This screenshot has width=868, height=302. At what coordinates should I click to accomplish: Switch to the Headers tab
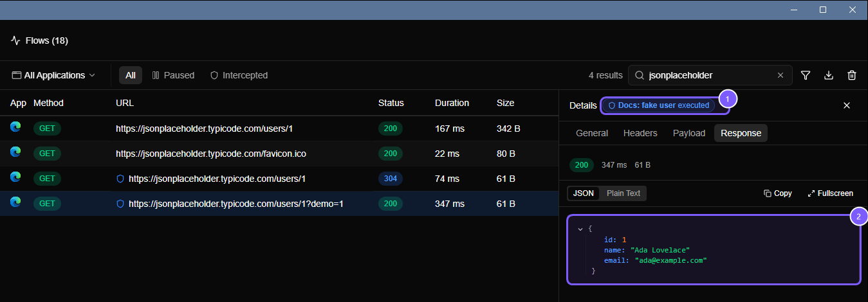[x=640, y=133]
